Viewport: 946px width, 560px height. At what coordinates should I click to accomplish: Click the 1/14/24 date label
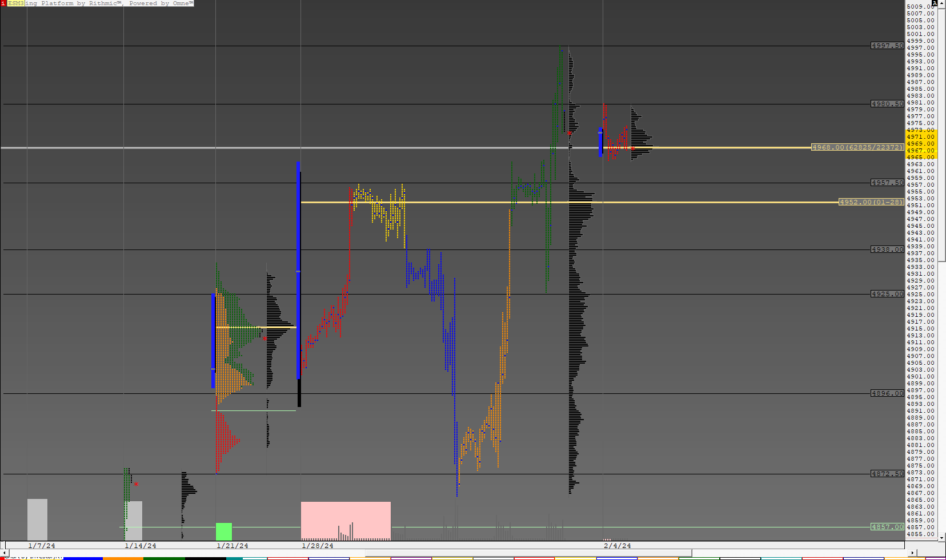141,546
